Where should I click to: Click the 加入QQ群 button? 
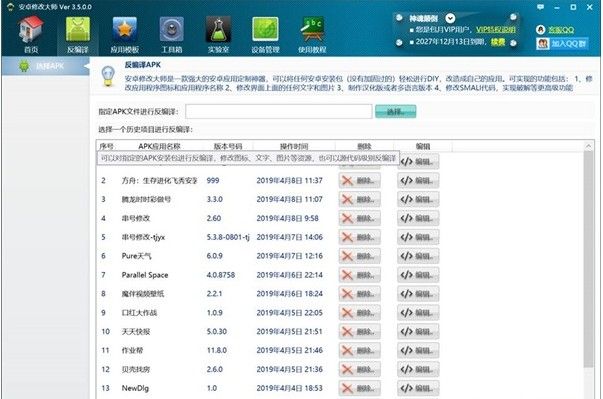tap(562, 43)
